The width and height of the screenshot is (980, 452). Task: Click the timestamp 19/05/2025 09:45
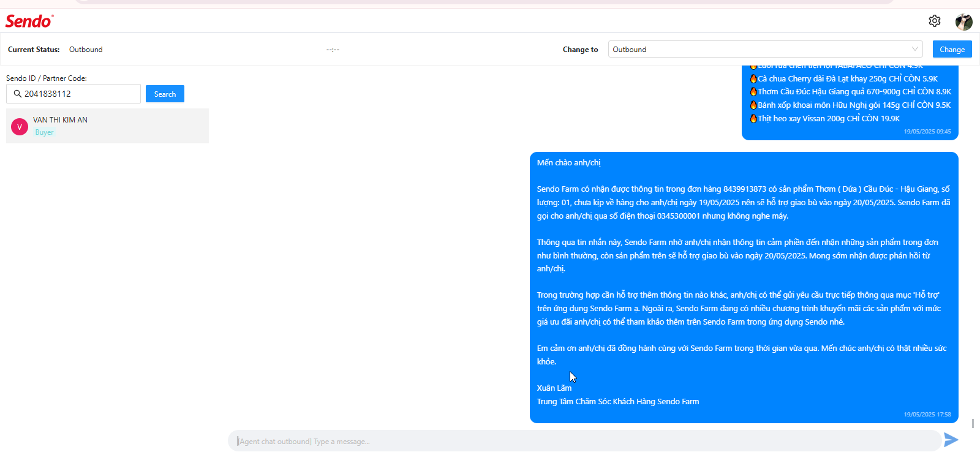[927, 132]
